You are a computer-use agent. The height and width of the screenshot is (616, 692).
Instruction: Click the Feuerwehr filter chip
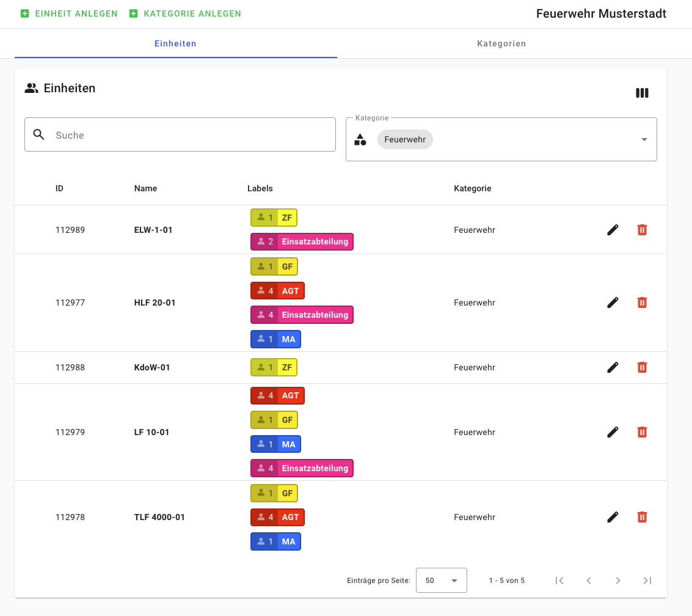pos(405,139)
